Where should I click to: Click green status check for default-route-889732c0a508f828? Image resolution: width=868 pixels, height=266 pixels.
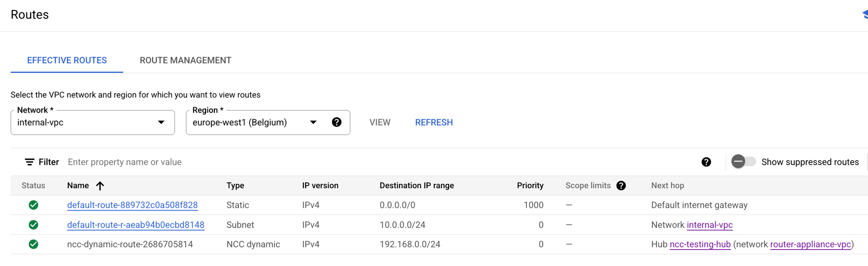point(33,205)
